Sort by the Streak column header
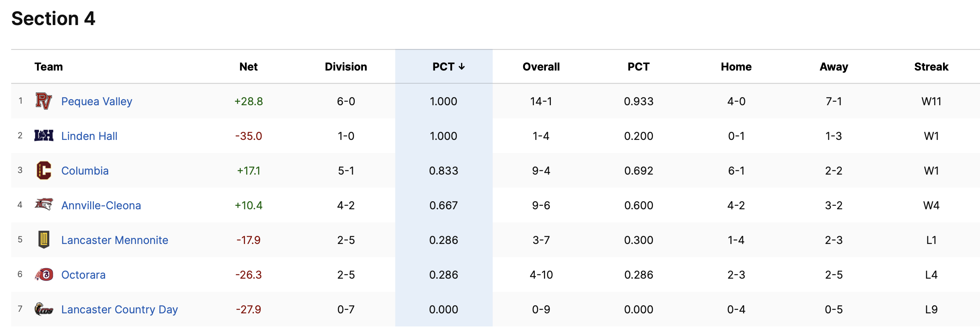980x333 pixels. [x=931, y=67]
